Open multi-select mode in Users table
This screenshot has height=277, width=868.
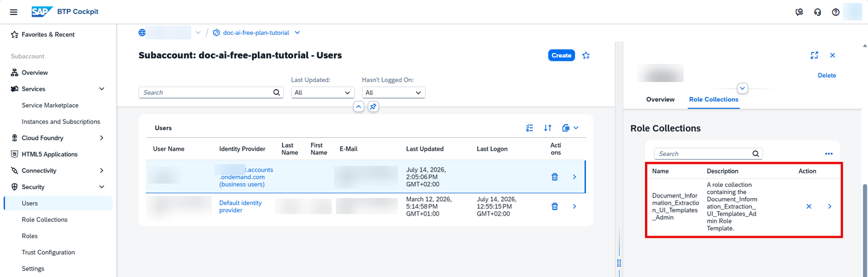[530, 128]
